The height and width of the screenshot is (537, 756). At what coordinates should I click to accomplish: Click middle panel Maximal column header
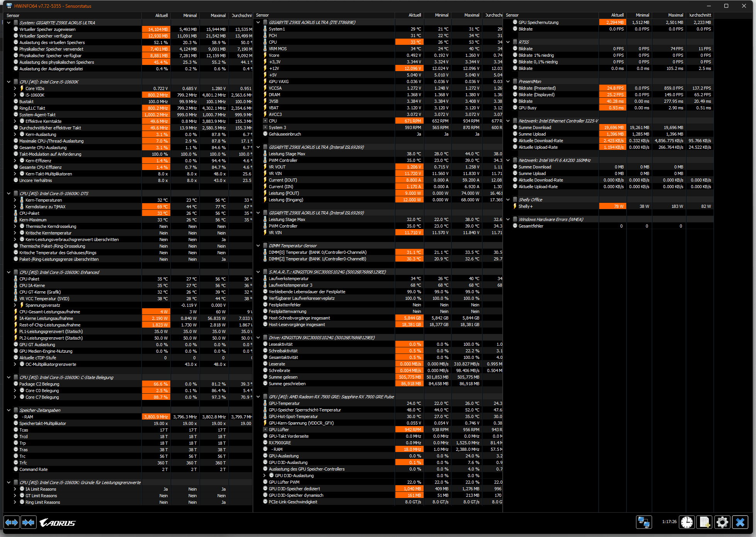pos(466,15)
